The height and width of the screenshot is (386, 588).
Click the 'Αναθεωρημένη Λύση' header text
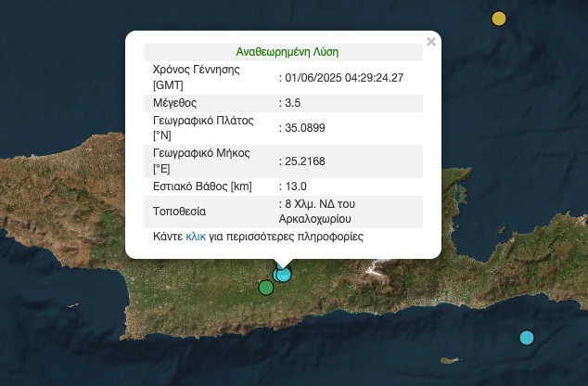288,52
